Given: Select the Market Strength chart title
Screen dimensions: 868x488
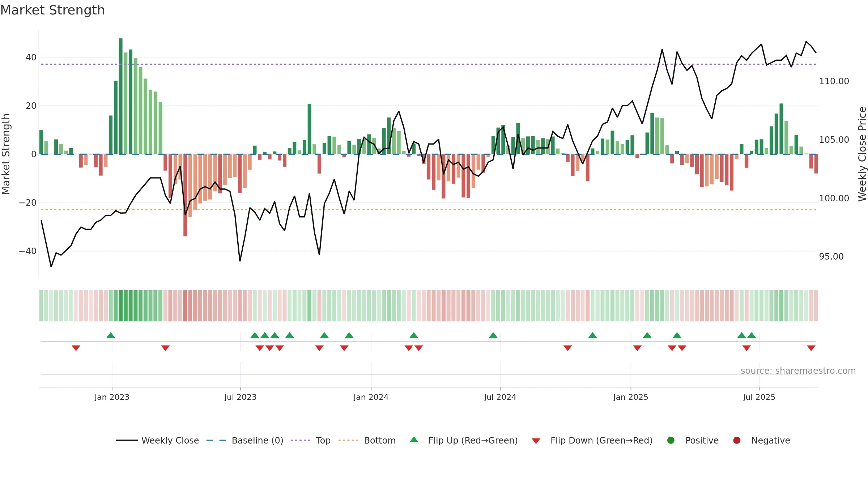Looking at the screenshot, I should 52,10.
